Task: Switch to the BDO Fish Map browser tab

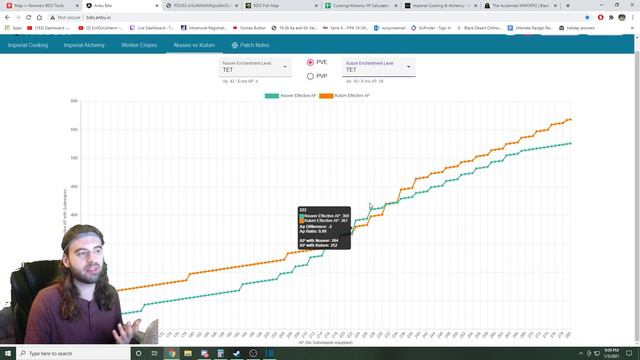Action: tap(282, 6)
